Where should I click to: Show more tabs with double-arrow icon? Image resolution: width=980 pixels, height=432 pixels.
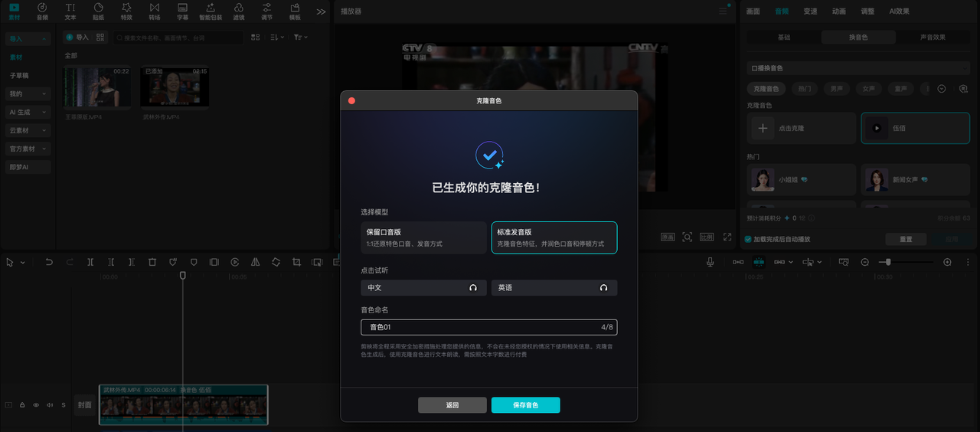(321, 11)
